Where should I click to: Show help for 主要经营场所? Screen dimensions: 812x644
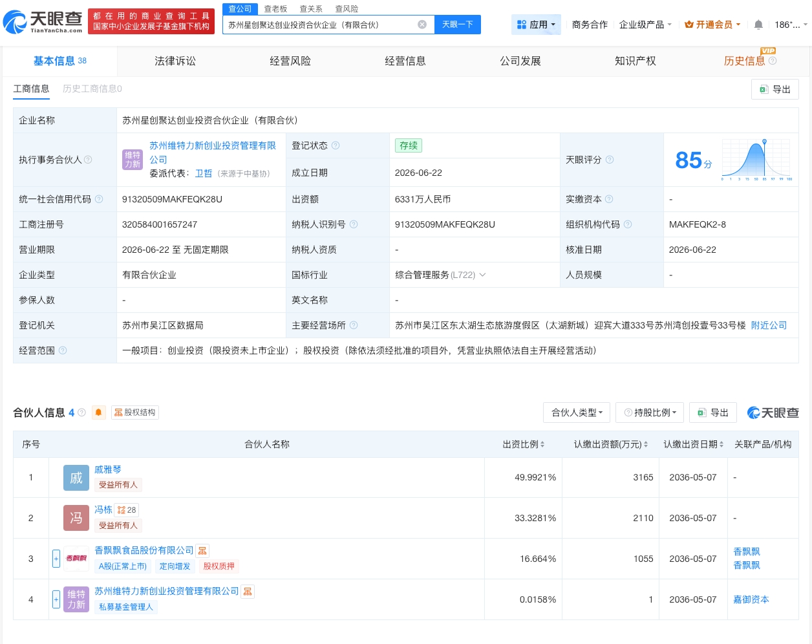pyautogui.click(x=354, y=325)
